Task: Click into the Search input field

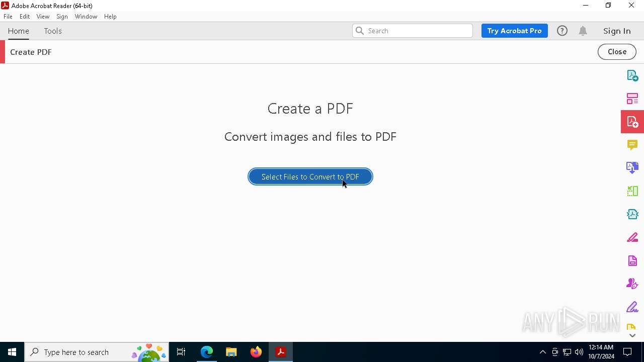Action: (x=413, y=31)
